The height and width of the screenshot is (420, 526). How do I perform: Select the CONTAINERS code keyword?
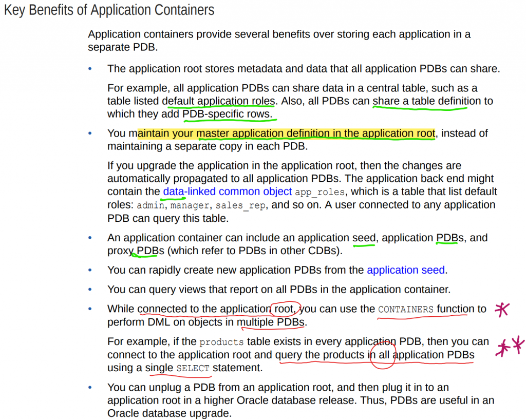[406, 309]
